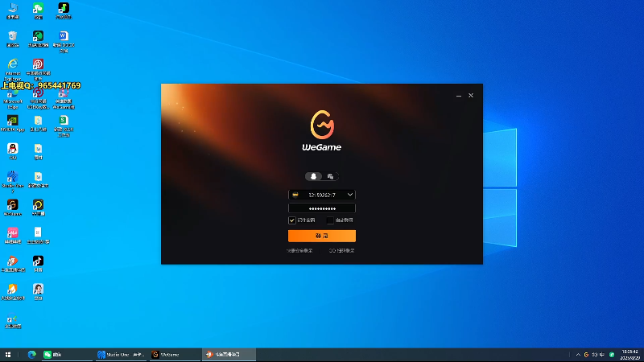Screen dimensions: 644x362
Task: Select the This PC desktop icon
Action: [x=13, y=10]
